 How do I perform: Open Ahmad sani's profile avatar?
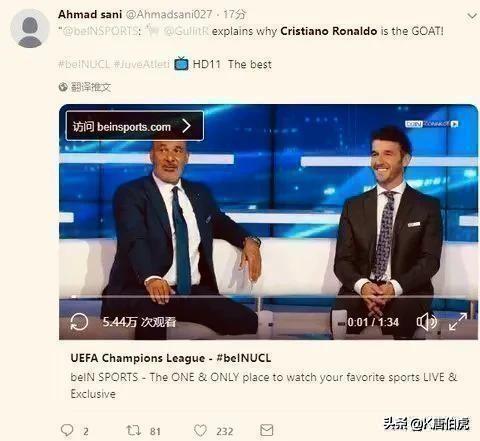click(x=30, y=28)
